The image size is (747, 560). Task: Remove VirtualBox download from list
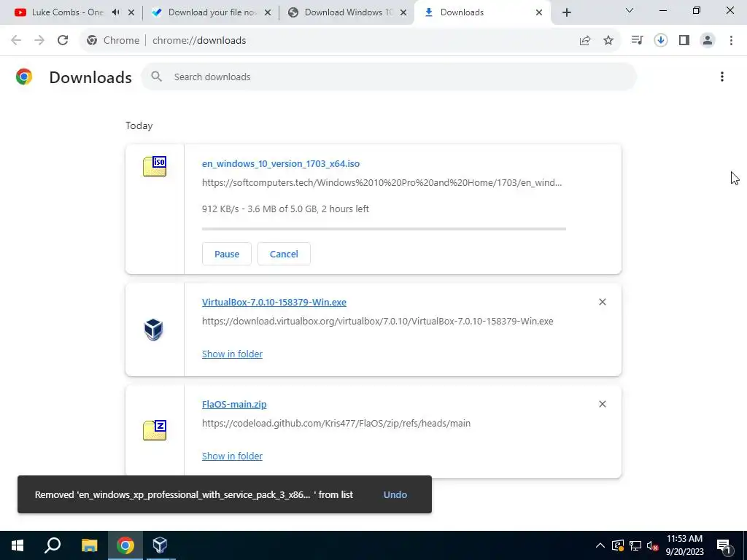tap(602, 302)
